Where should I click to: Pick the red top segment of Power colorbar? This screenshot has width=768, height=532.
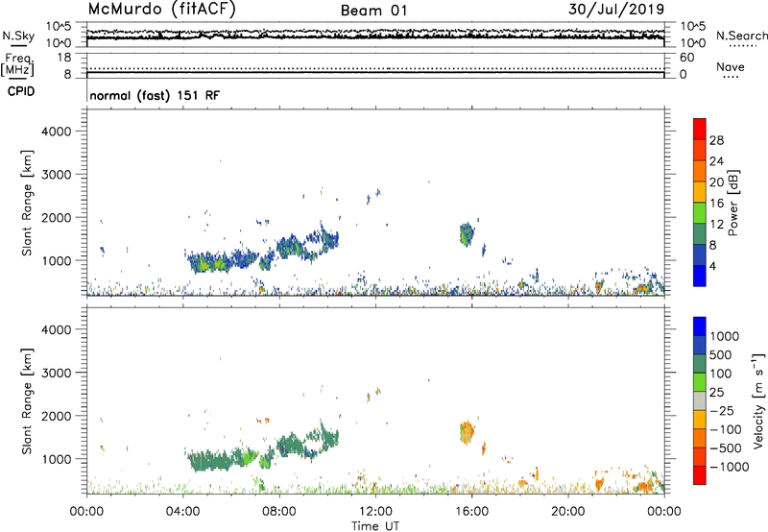tap(700, 129)
